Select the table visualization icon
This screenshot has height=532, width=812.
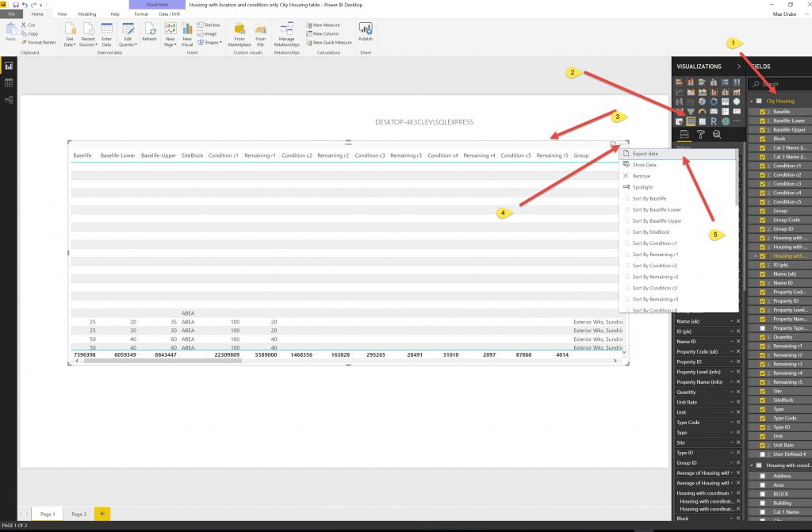[691, 121]
